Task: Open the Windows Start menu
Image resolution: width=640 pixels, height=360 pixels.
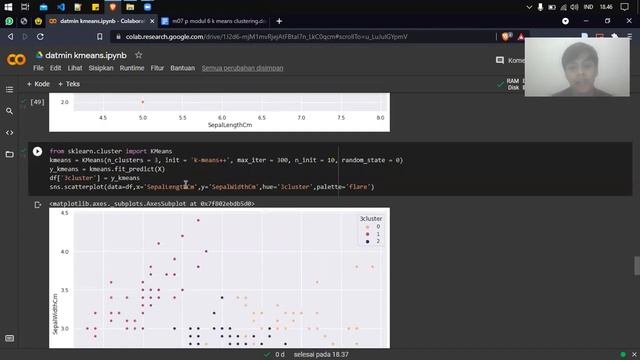Action: pos(8,7)
